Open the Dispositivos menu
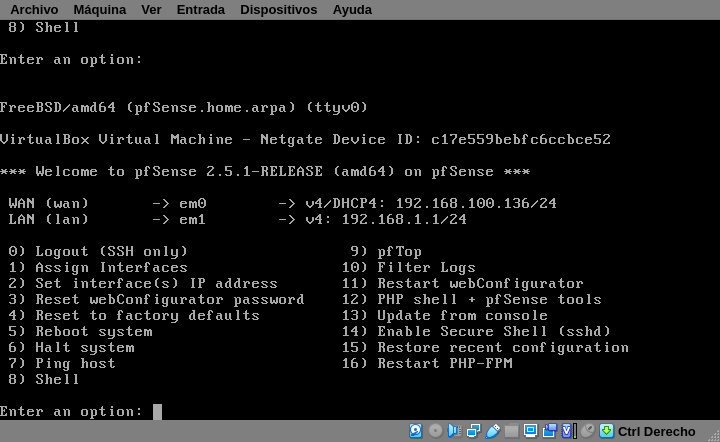This screenshot has width=720, height=442. (278, 10)
